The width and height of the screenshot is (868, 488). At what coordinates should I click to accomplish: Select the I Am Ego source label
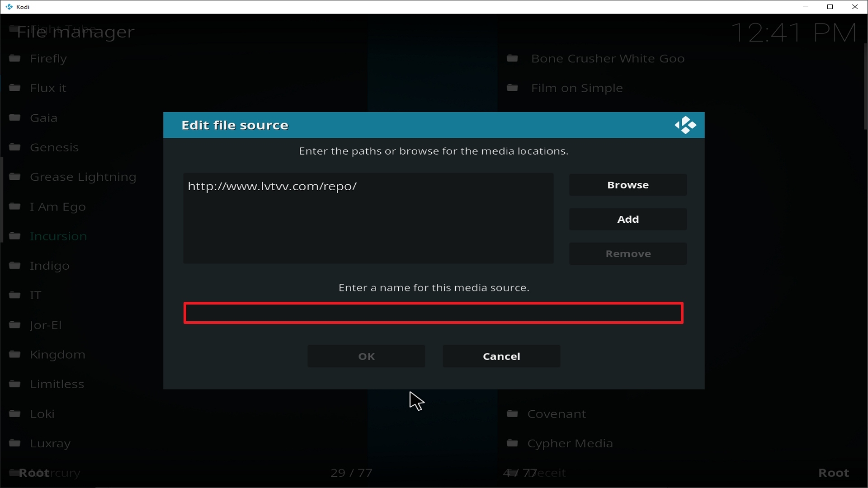58,207
